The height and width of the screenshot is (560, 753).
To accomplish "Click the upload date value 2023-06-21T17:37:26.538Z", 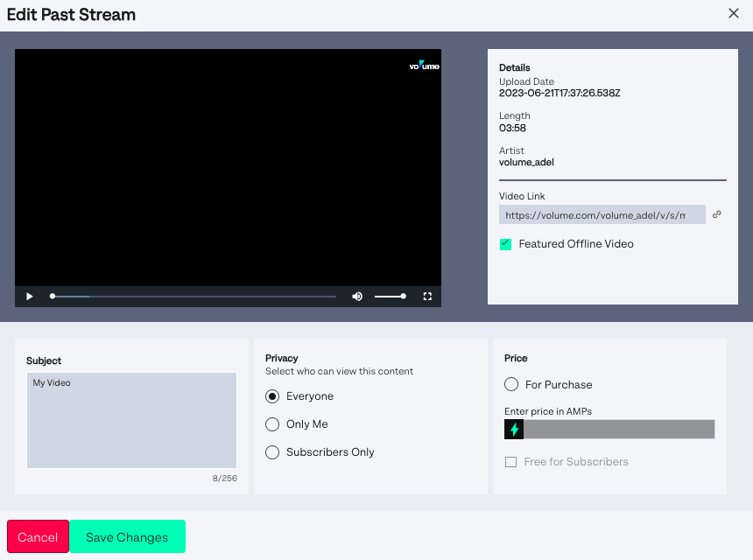I will tap(559, 93).
